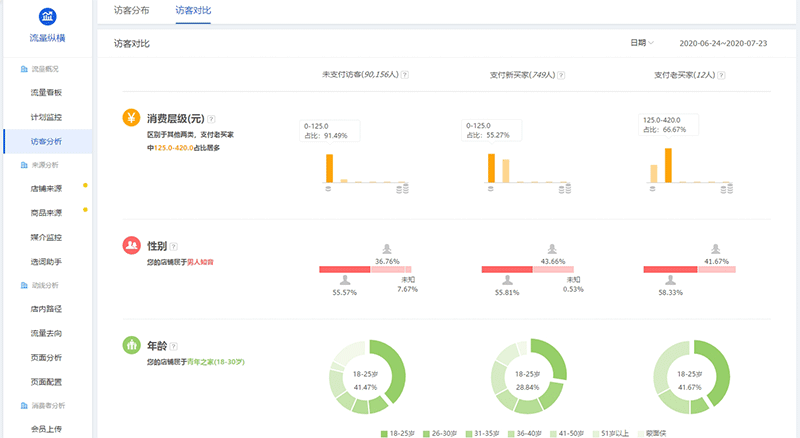Viewport: 800px width, 438px height.
Task: Open 流量看板 in the sidebar
Action: point(46,92)
